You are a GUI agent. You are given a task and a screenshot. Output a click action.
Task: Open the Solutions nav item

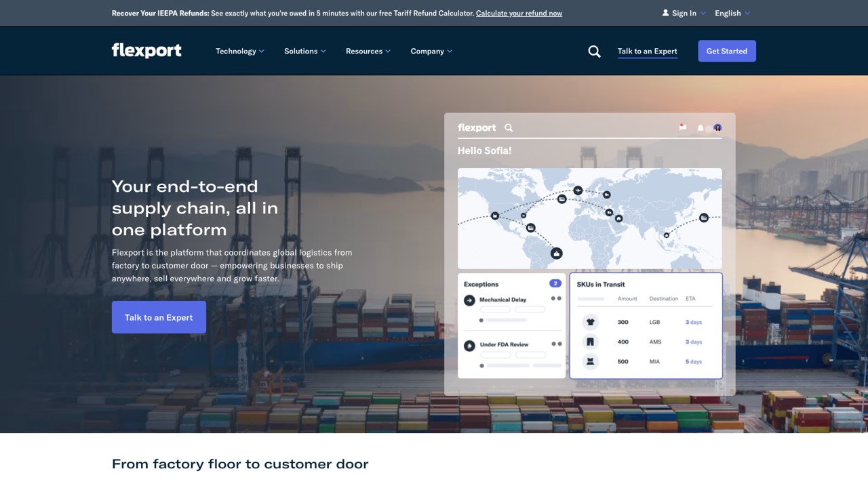click(301, 51)
